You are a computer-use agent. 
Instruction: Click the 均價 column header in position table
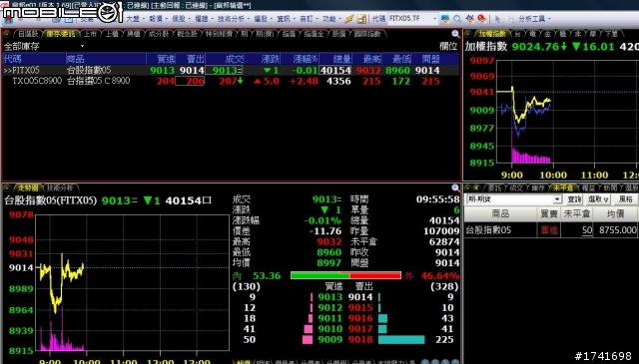tap(615, 213)
